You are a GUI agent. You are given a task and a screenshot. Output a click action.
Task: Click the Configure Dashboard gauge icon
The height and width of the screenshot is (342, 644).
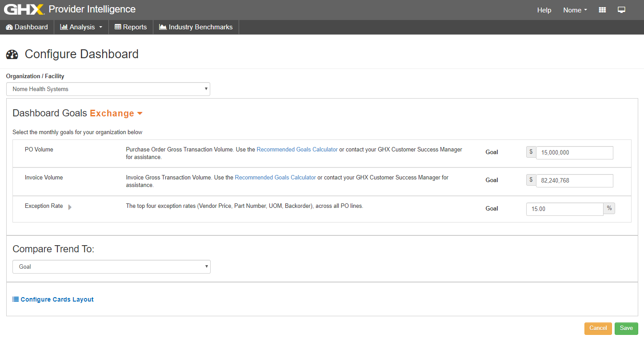click(12, 55)
